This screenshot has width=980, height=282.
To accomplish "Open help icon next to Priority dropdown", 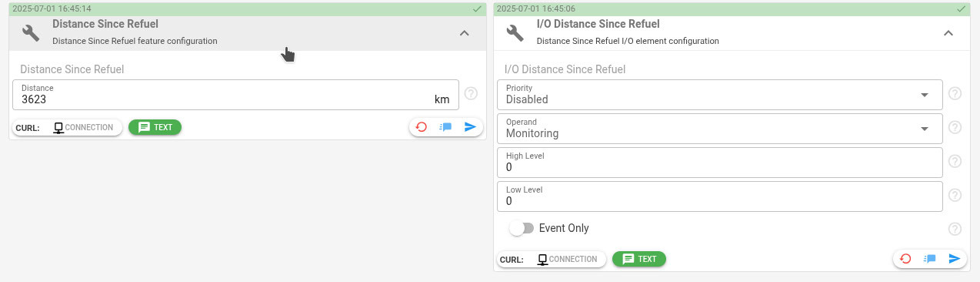I will click(955, 94).
